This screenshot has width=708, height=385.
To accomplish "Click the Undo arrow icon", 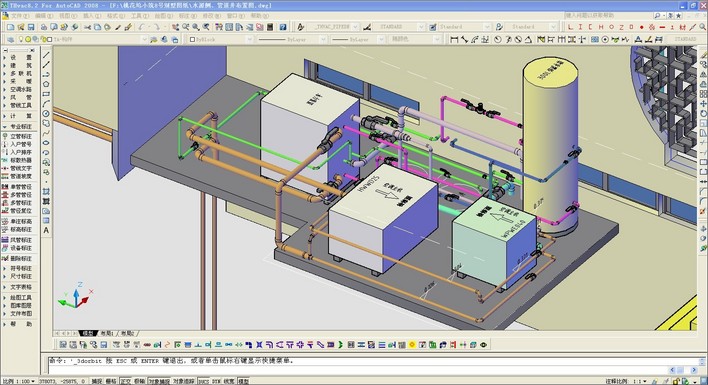I will click(x=142, y=27).
